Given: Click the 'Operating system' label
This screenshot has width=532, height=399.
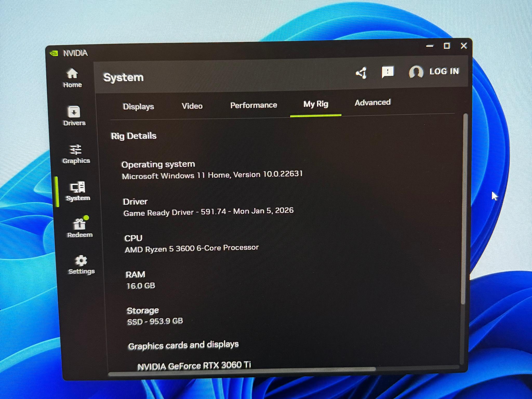Looking at the screenshot, I should (158, 164).
